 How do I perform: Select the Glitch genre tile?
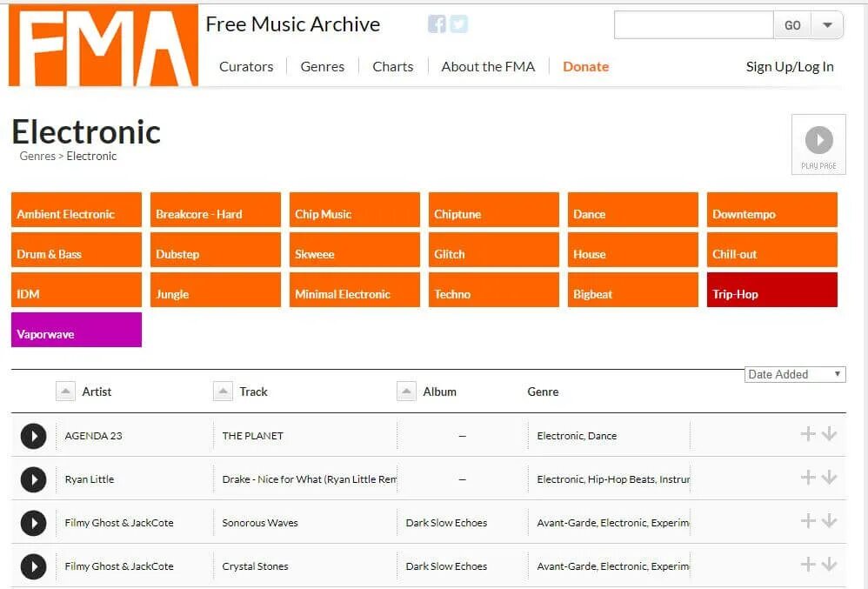494,250
